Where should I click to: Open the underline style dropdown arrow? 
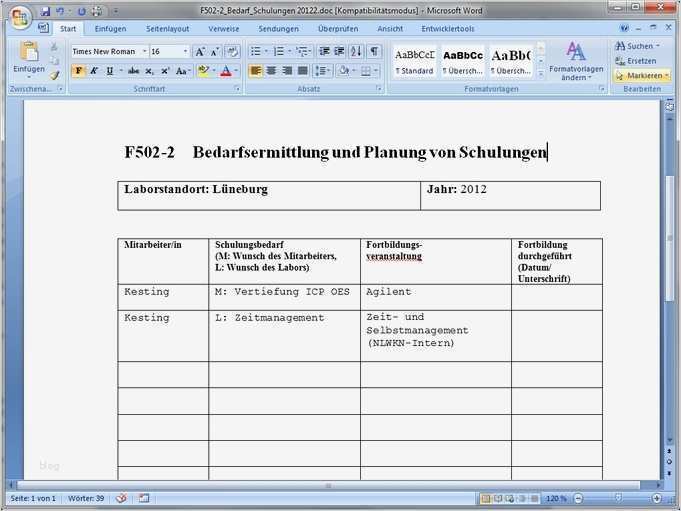click(121, 71)
